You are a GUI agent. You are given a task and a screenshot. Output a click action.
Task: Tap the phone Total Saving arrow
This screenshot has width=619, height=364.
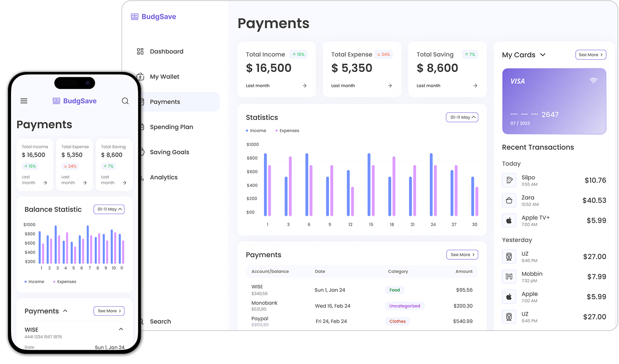click(x=124, y=183)
